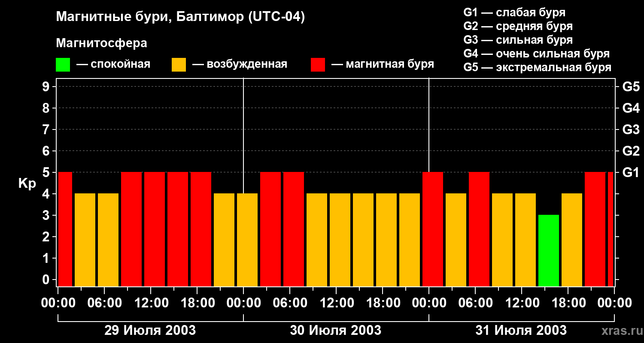Click the first red bar at 00:00 on 29 Июля

point(65,229)
